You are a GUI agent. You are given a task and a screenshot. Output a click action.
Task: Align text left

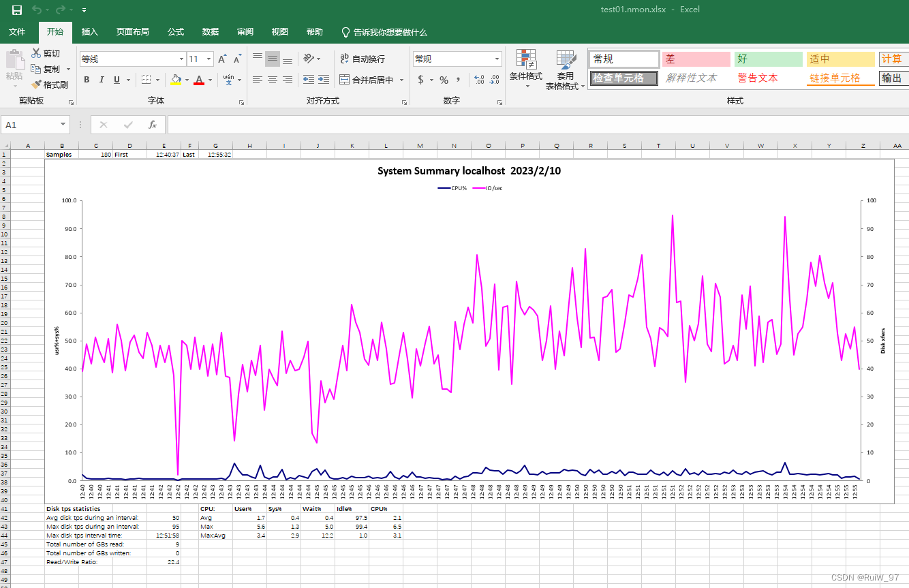pos(257,80)
